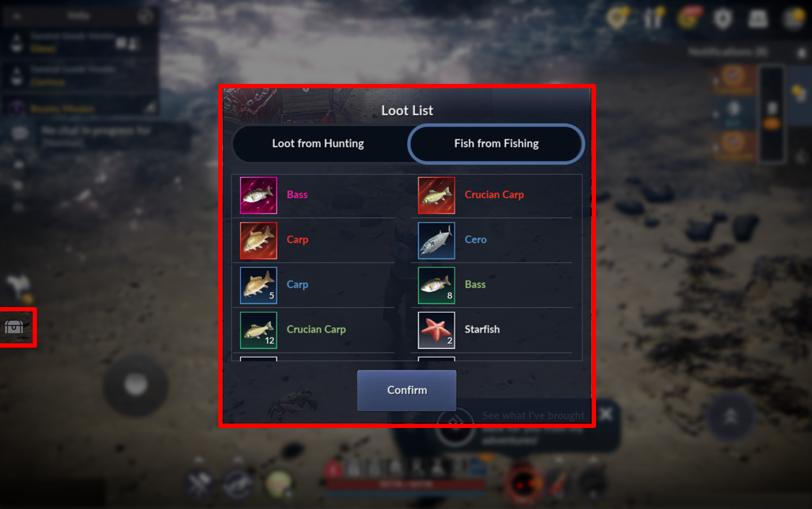812x509 pixels.
Task: Click the Loot List title header
Action: [x=407, y=110]
